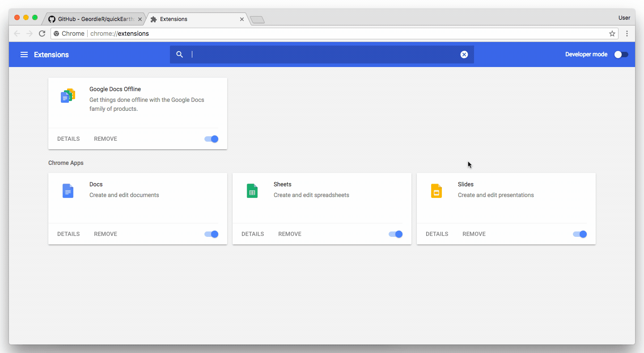Click the Docs app icon
Viewport: 644px width, 353px height.
click(68, 191)
